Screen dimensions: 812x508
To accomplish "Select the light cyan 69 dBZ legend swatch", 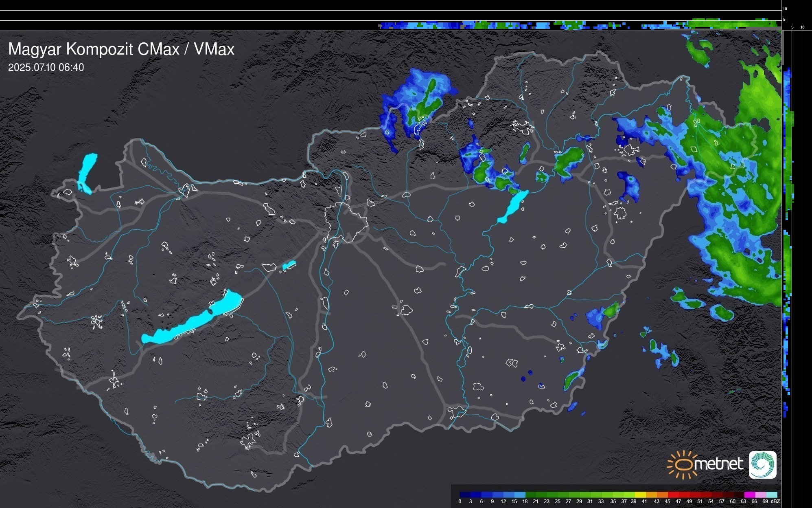I will [x=772, y=495].
